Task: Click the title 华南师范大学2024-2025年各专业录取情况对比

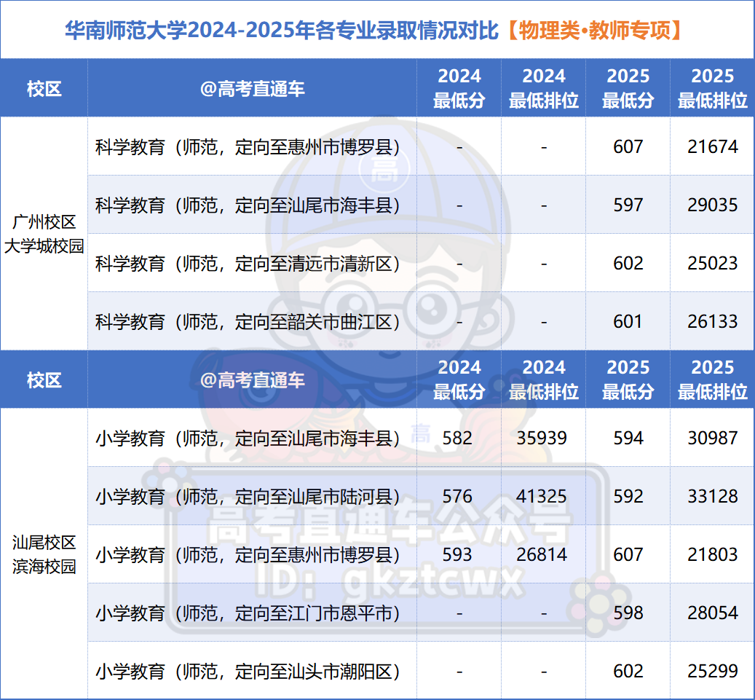Action: click(282, 31)
